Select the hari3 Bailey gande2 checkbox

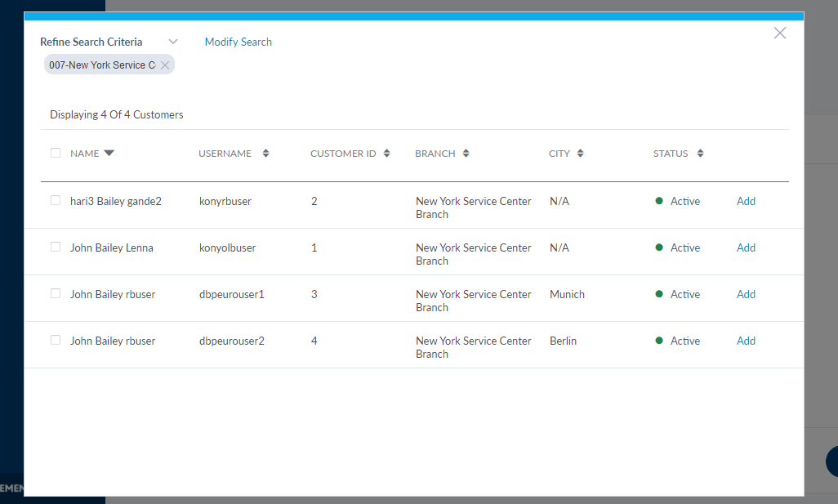(x=56, y=200)
